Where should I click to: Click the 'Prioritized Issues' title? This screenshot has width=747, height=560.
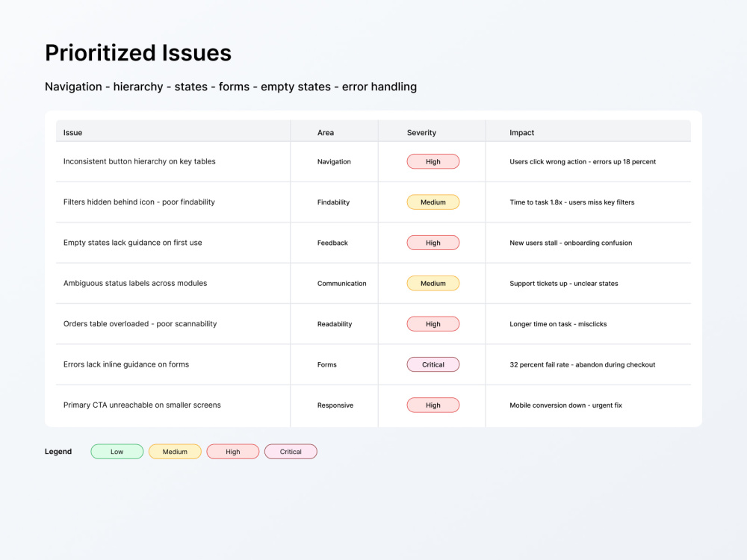pyautogui.click(x=138, y=53)
